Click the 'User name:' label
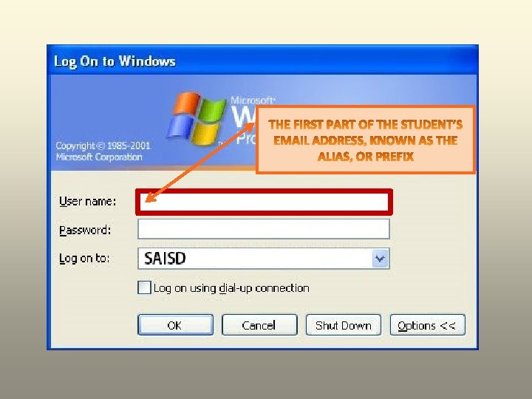This screenshot has width=532, height=399. (x=87, y=201)
